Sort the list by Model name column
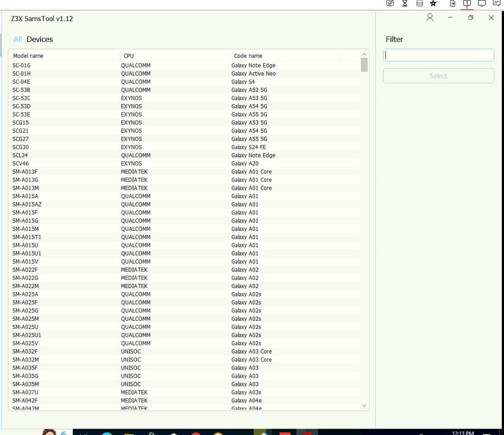The height and width of the screenshot is (435, 504). coord(64,56)
